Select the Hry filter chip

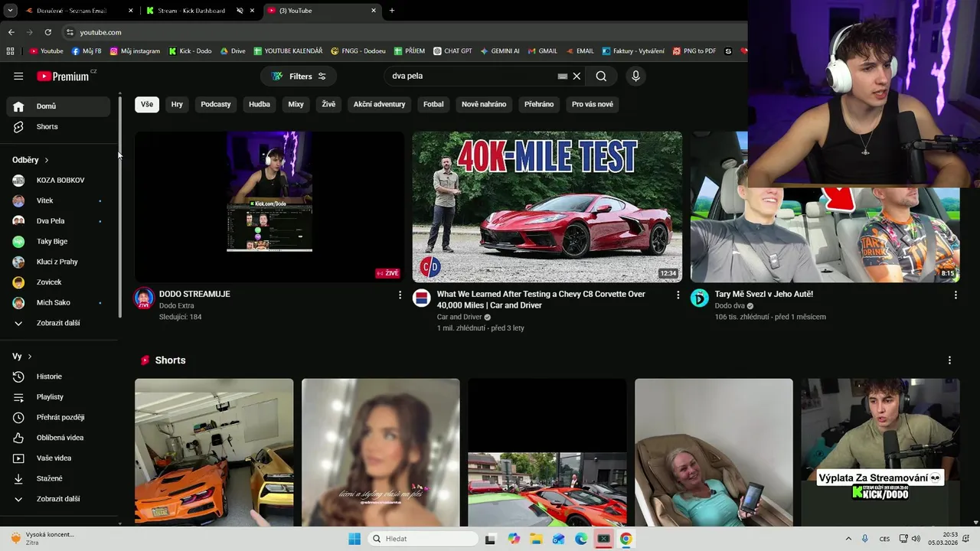pos(177,104)
